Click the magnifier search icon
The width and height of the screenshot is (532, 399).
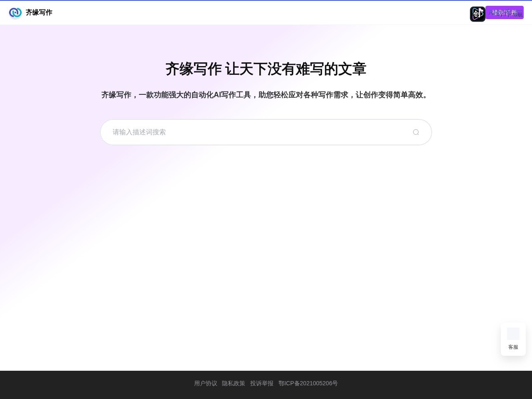pos(416,132)
